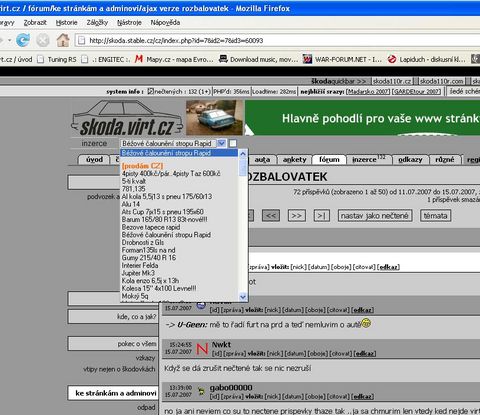
Task: Click the dropdown list scroll up arrow
Action: (x=243, y=153)
